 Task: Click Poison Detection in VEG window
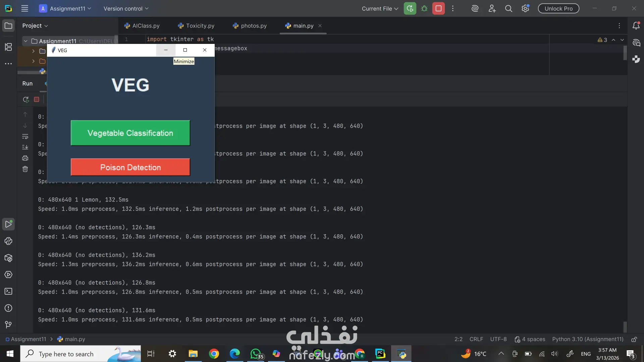click(x=130, y=167)
